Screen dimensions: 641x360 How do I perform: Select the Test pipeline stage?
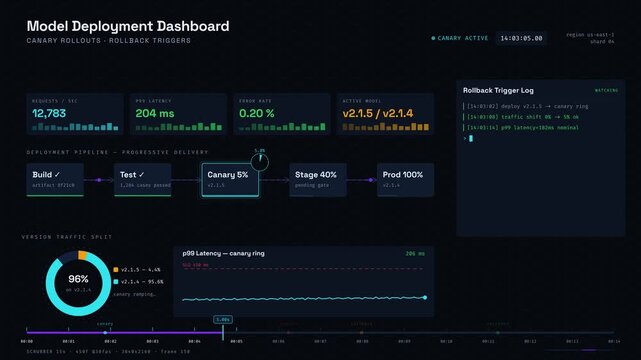143,180
